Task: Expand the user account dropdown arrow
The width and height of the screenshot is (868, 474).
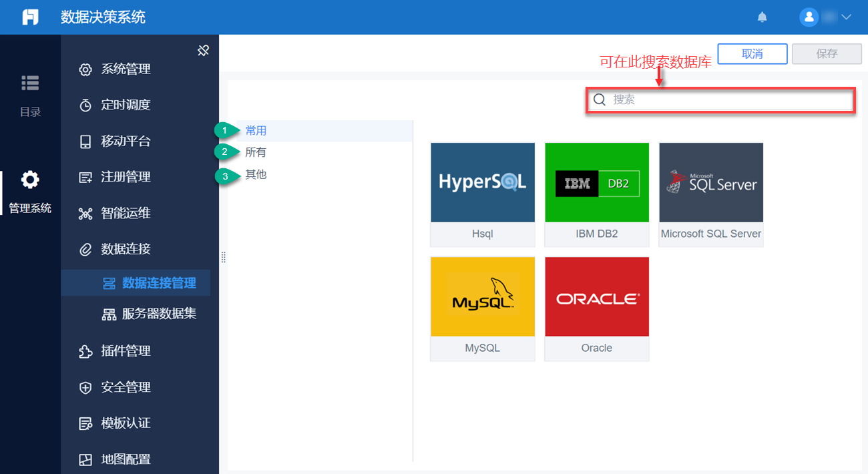Action: click(847, 17)
